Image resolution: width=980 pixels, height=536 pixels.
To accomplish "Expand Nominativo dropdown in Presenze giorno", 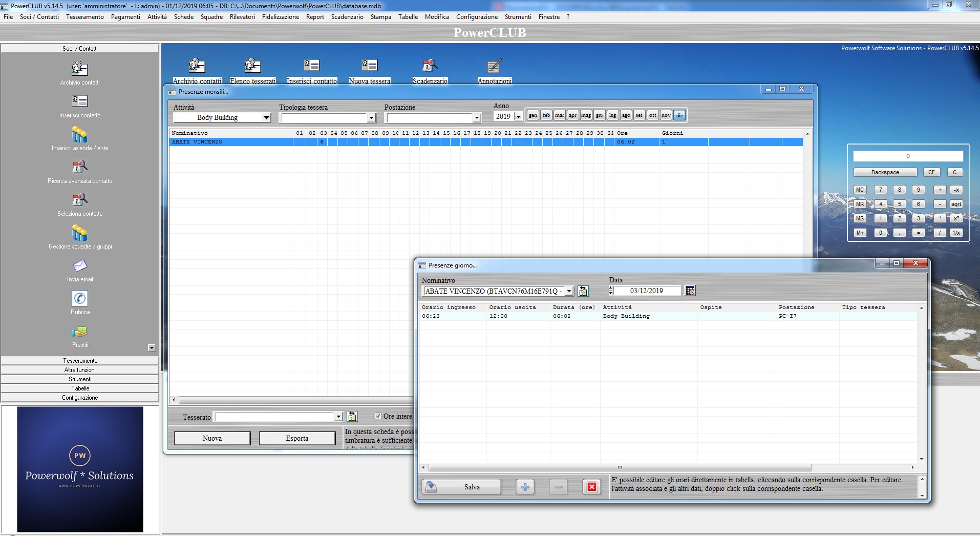I will pos(569,291).
